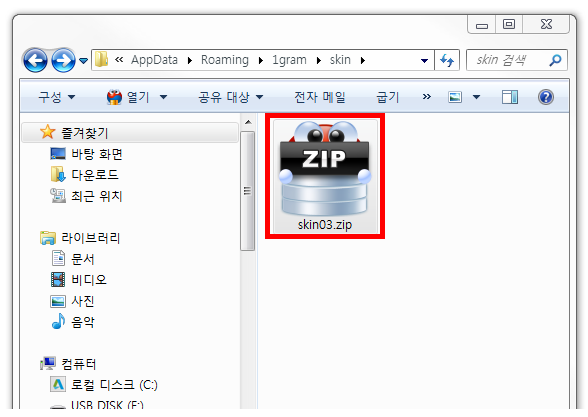The width and height of the screenshot is (588, 417).
Task: Select skin in the address path
Action: click(x=340, y=60)
